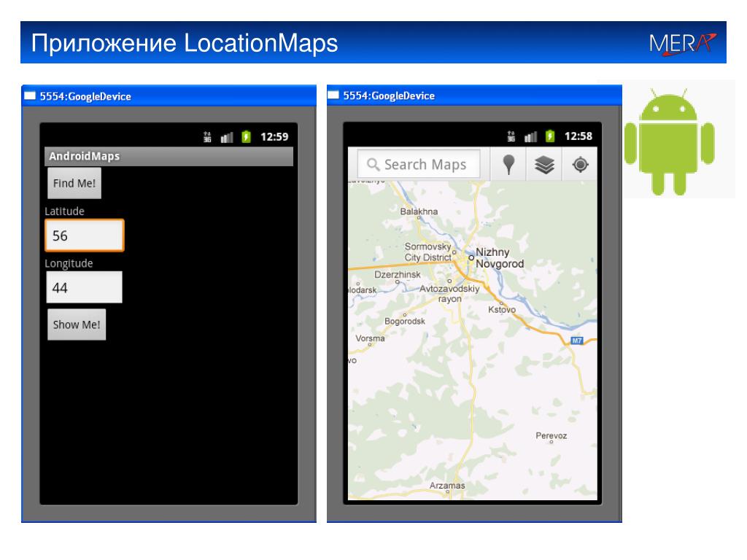Click the battery icon in left emulator

coord(246,137)
